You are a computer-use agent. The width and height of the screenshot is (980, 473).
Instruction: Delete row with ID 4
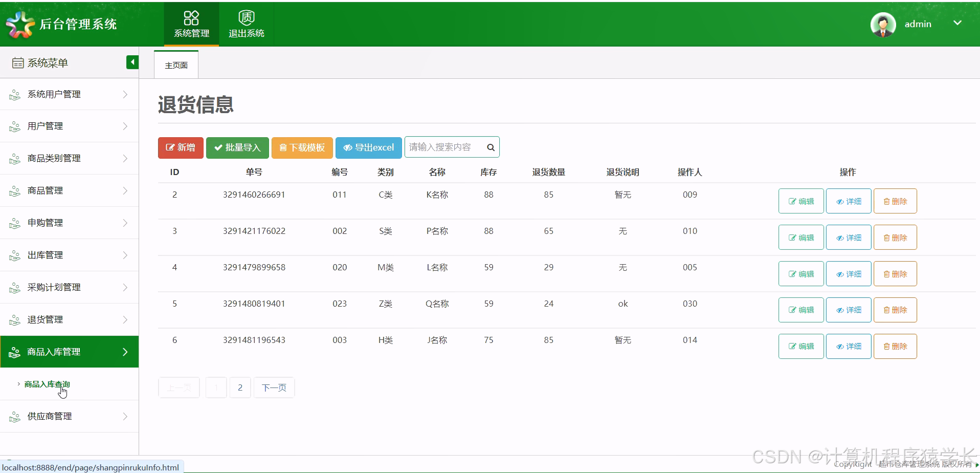click(x=895, y=274)
